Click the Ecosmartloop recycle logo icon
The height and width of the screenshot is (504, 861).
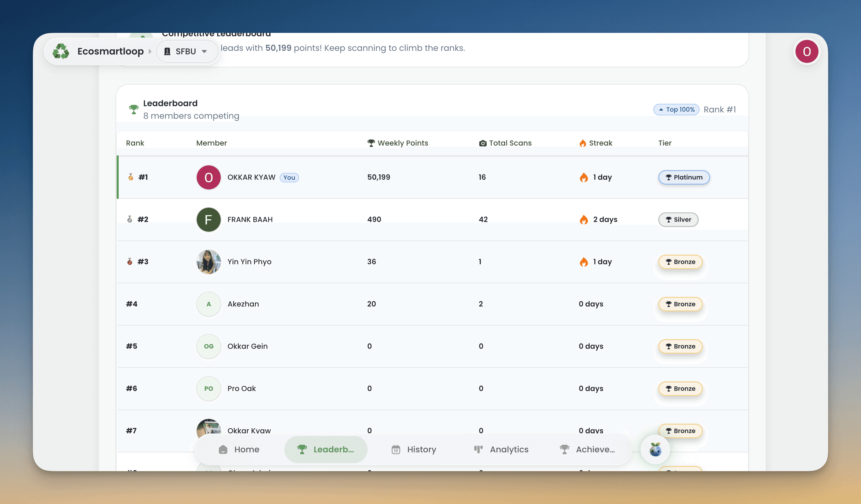click(61, 51)
